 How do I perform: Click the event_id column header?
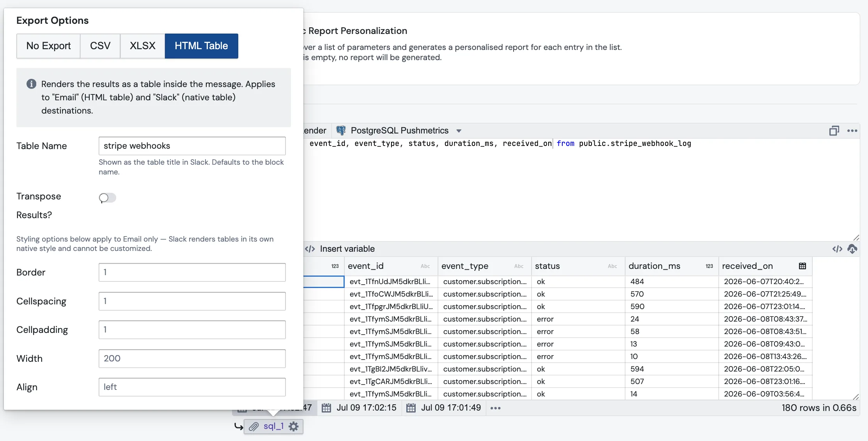pyautogui.click(x=391, y=266)
